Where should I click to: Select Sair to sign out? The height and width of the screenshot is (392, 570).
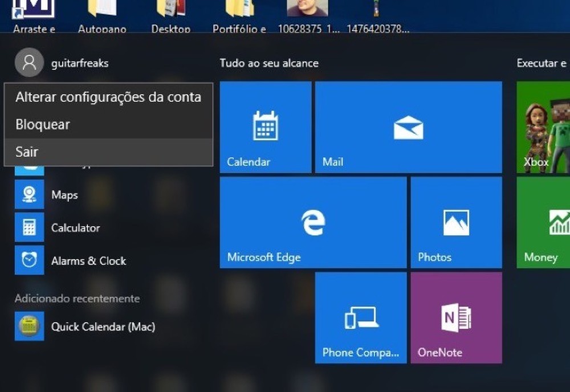pos(25,152)
